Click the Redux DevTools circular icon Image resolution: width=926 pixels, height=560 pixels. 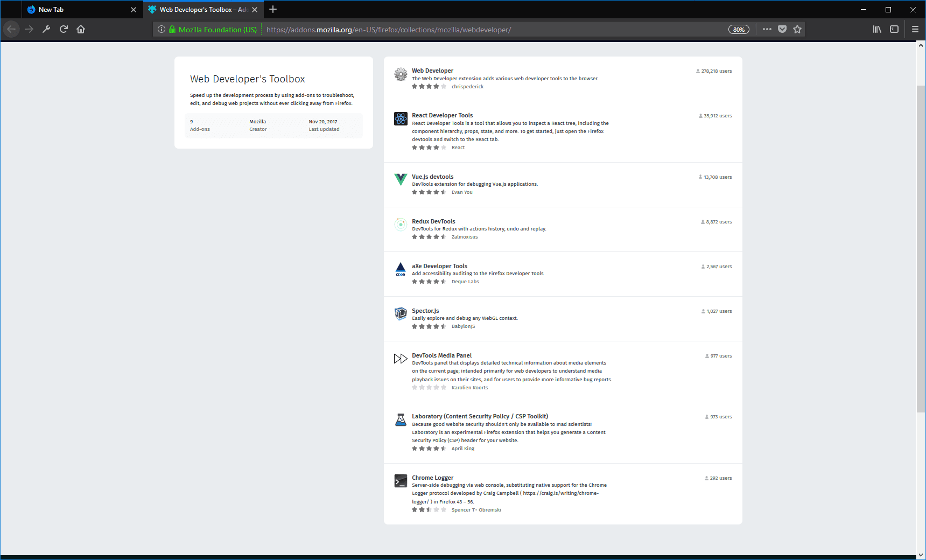tap(401, 225)
